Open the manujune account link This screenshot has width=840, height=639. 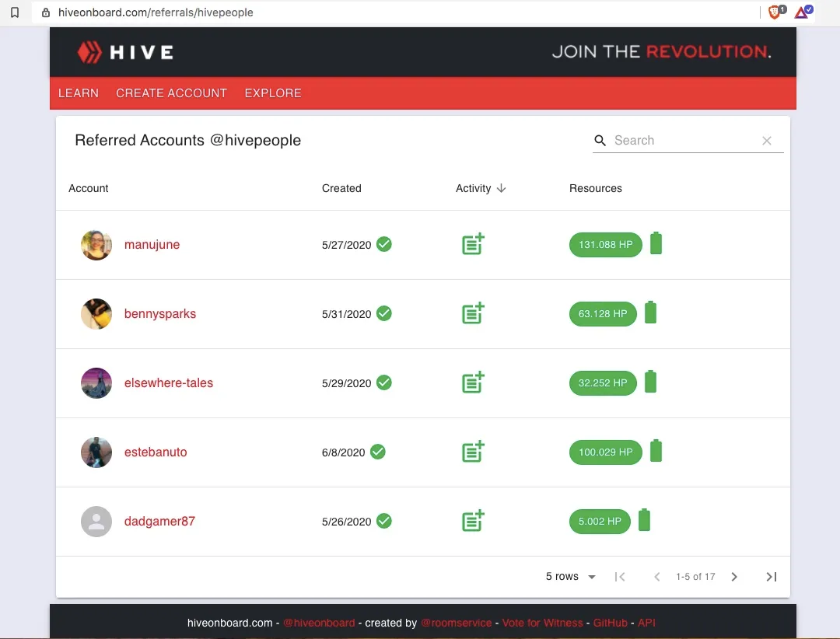(152, 244)
